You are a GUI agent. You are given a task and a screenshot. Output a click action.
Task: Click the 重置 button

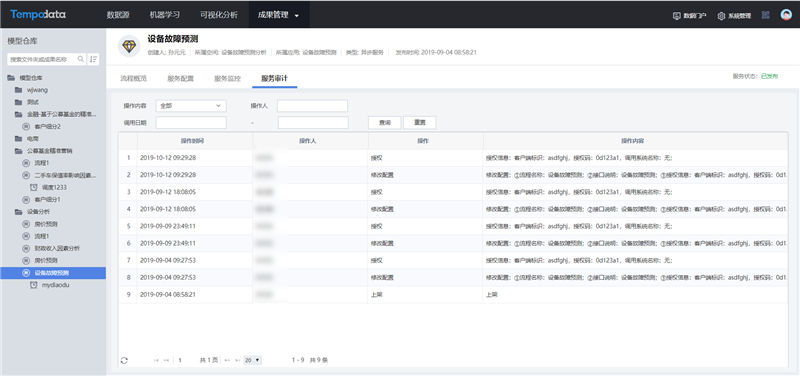pyautogui.click(x=420, y=123)
